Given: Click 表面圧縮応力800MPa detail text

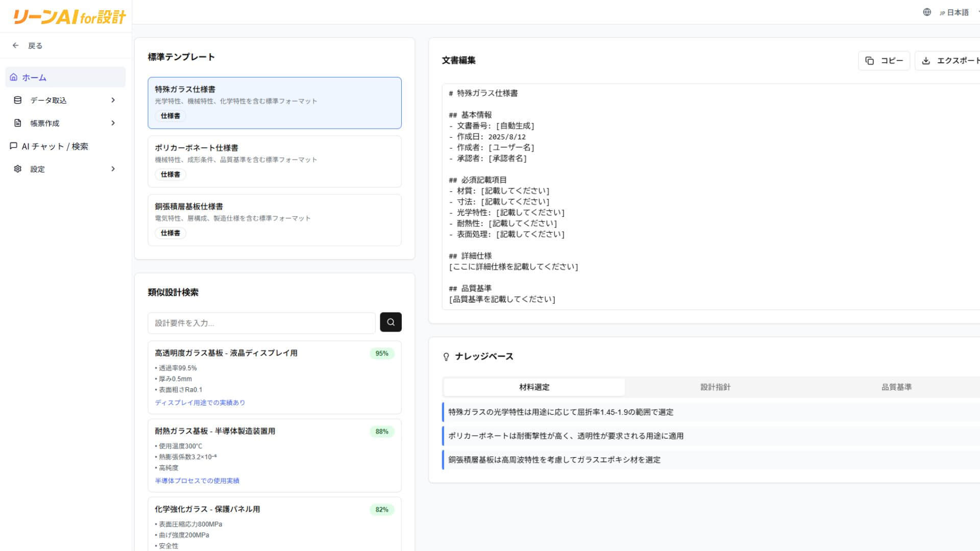Looking at the screenshot, I should (188, 524).
